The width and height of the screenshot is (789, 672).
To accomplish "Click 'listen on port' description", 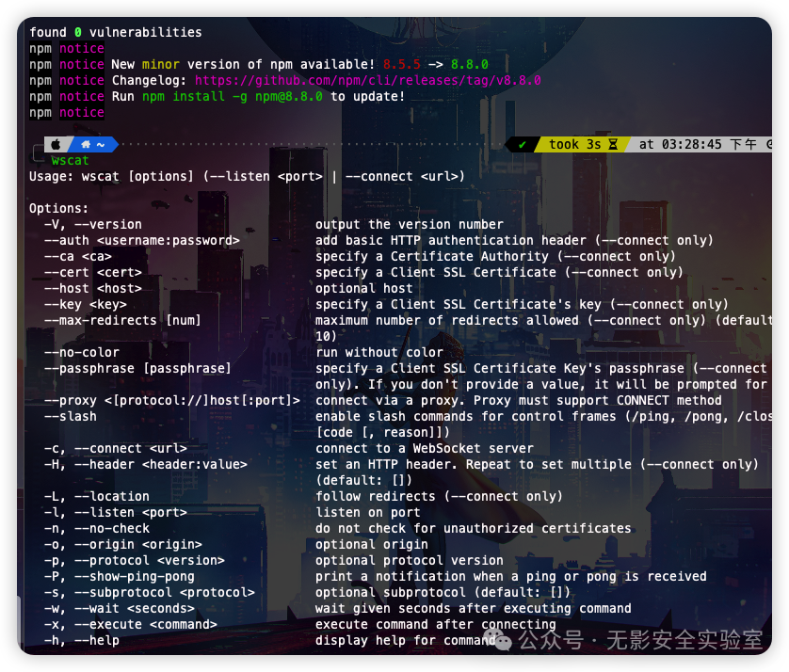I will [368, 513].
